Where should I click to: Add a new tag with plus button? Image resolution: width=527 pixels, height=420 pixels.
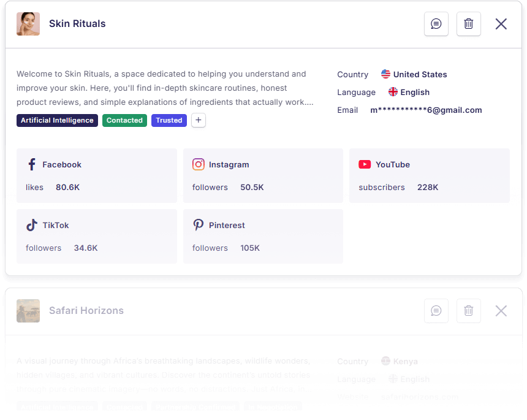[198, 120]
